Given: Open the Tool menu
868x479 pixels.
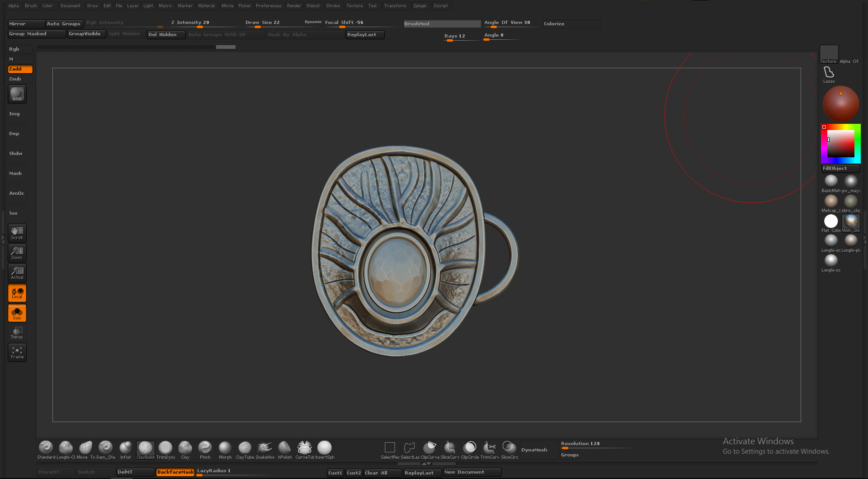Looking at the screenshot, I should 372,6.
